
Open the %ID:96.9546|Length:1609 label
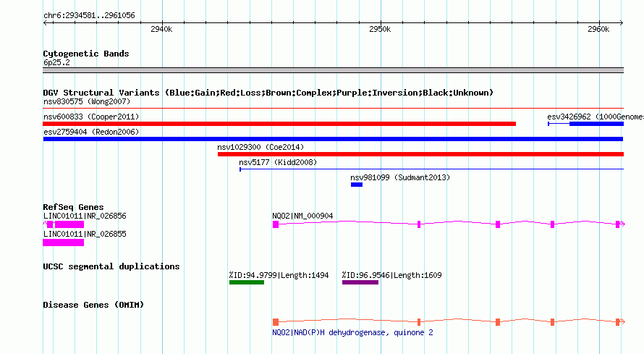pyautogui.click(x=391, y=275)
